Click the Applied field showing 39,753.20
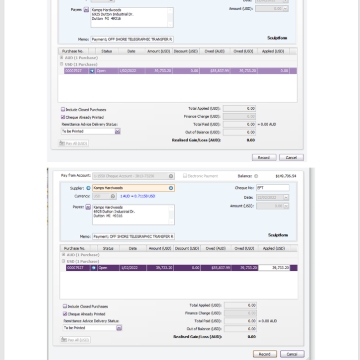 tap(274, 268)
